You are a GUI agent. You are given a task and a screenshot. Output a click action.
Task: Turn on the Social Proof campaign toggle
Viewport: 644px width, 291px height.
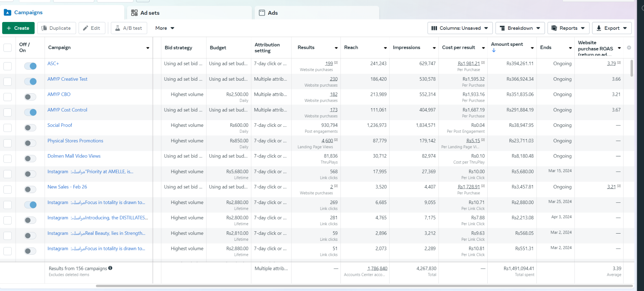(x=31, y=128)
